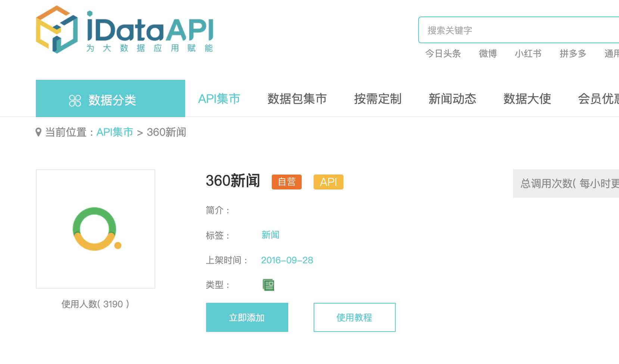
Task: Click the 360新闻 breadcrumb text
Action: [167, 132]
